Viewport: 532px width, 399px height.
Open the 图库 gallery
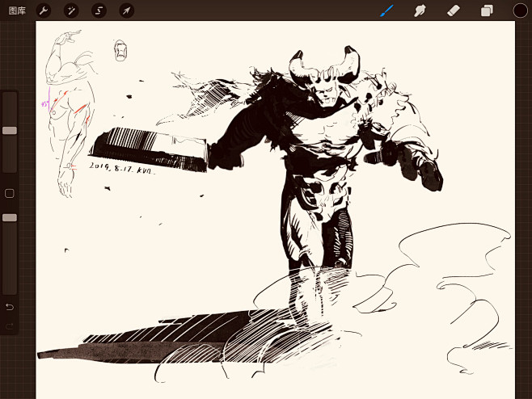[17, 10]
